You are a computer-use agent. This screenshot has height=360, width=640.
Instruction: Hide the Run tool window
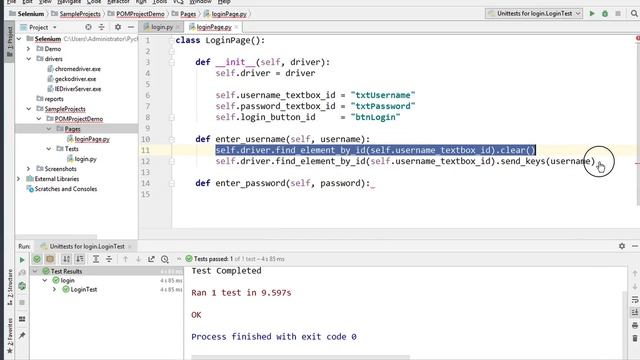coord(635,246)
